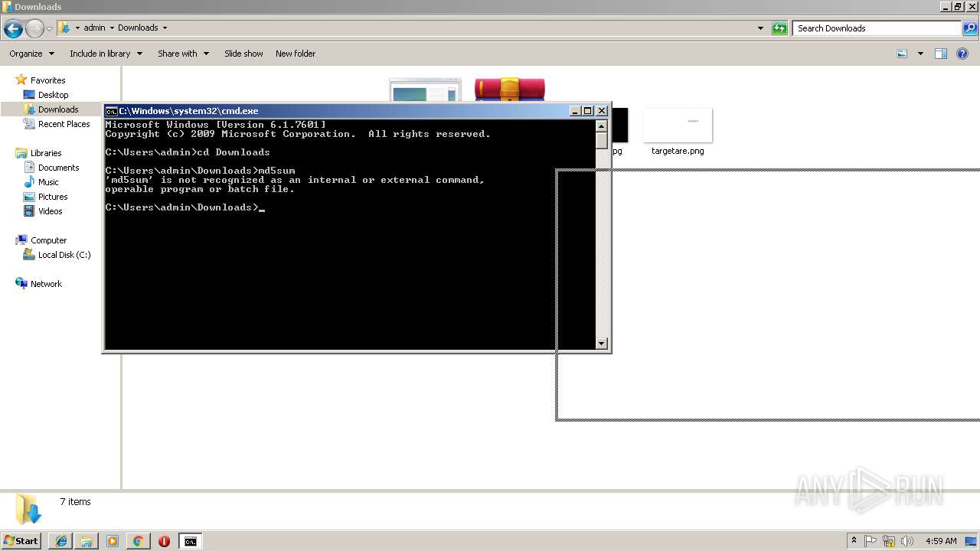980x551 pixels.
Task: Click the cmd scrollbar up arrow
Action: [602, 126]
